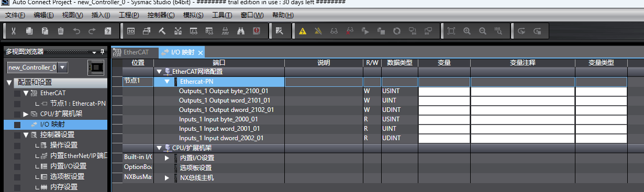Open the 文件(F) menu
The height and width of the screenshot is (192, 644).
pyautogui.click(x=15, y=15)
